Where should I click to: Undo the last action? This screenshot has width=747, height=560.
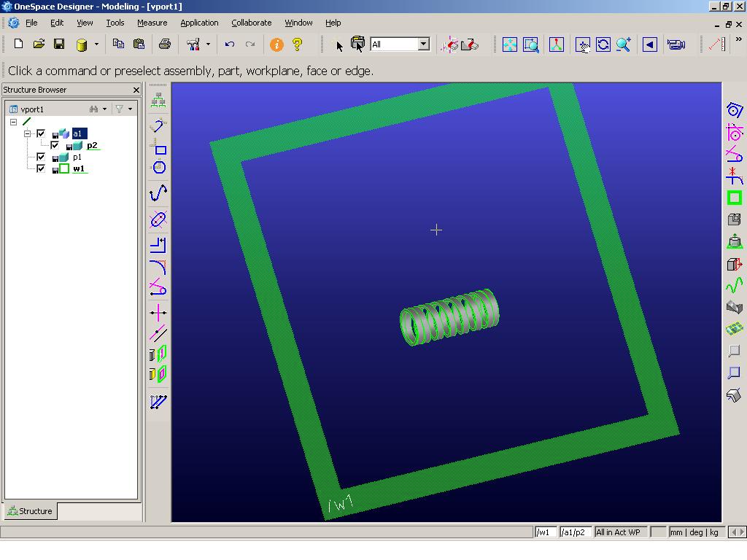click(x=230, y=44)
